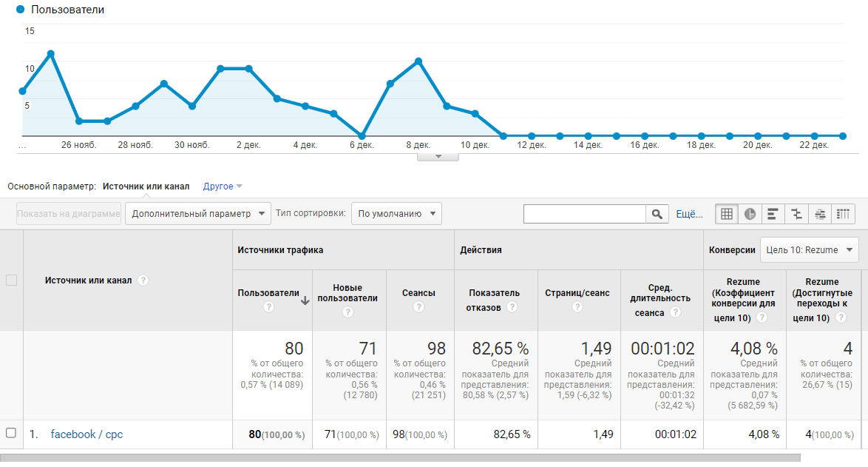
Task: Switch to the pivot table view icon
Action: coord(843,214)
